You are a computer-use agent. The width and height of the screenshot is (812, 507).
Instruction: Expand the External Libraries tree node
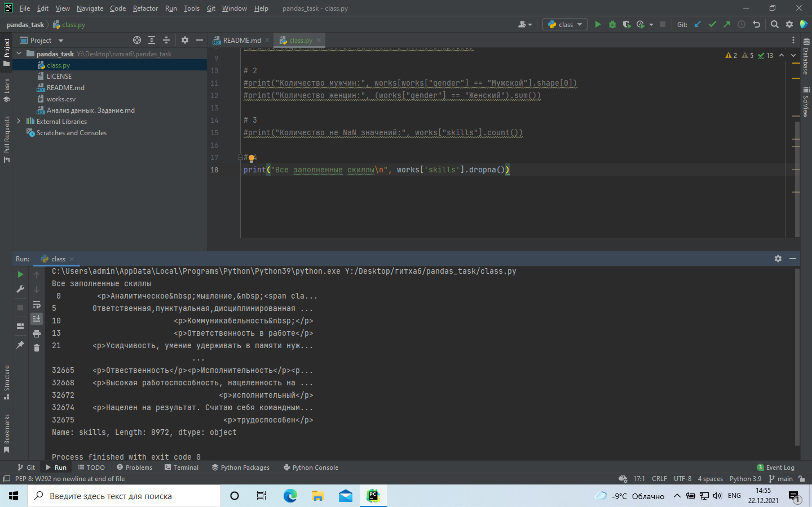pyautogui.click(x=19, y=121)
